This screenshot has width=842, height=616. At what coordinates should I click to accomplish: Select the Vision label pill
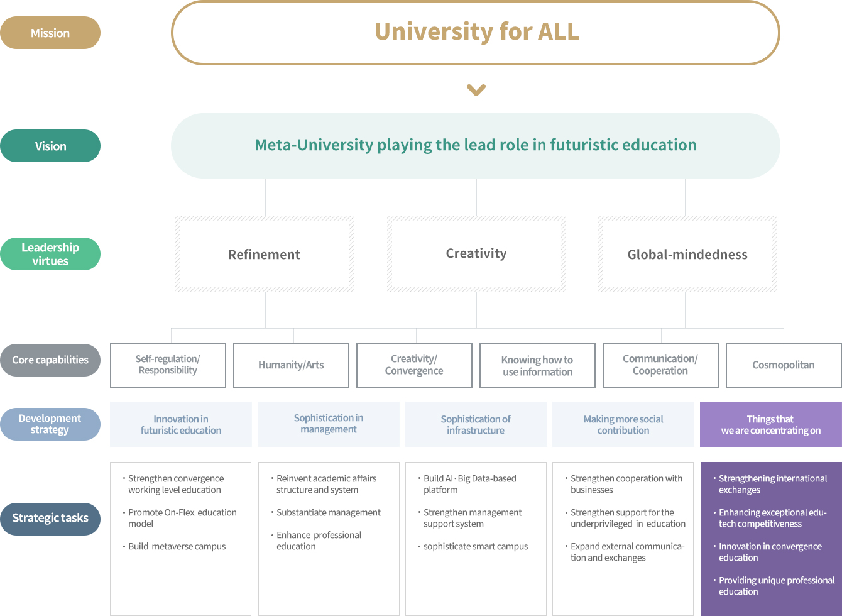coord(50,146)
